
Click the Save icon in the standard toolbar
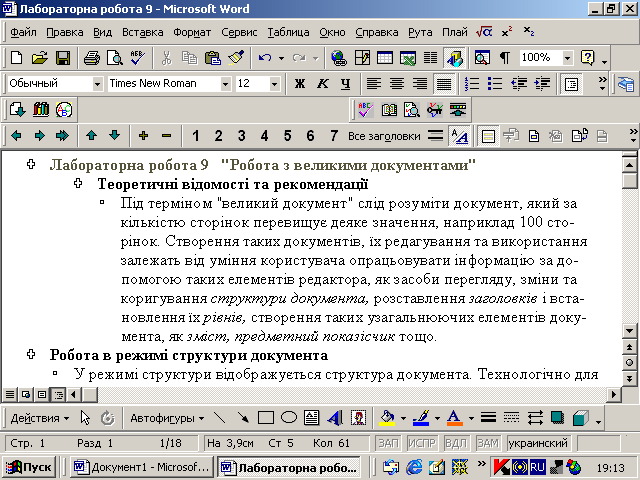click(x=61, y=58)
